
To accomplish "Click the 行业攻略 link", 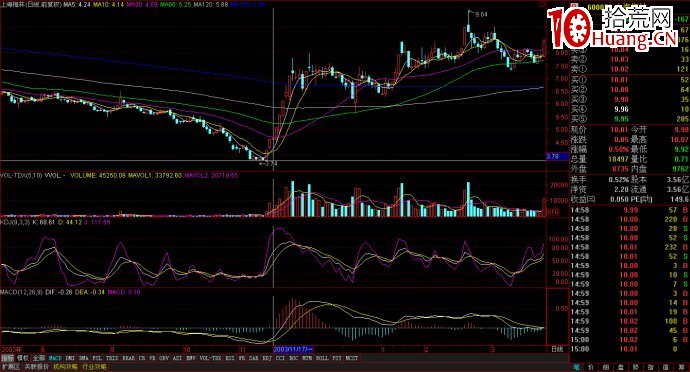I will point(94,367).
